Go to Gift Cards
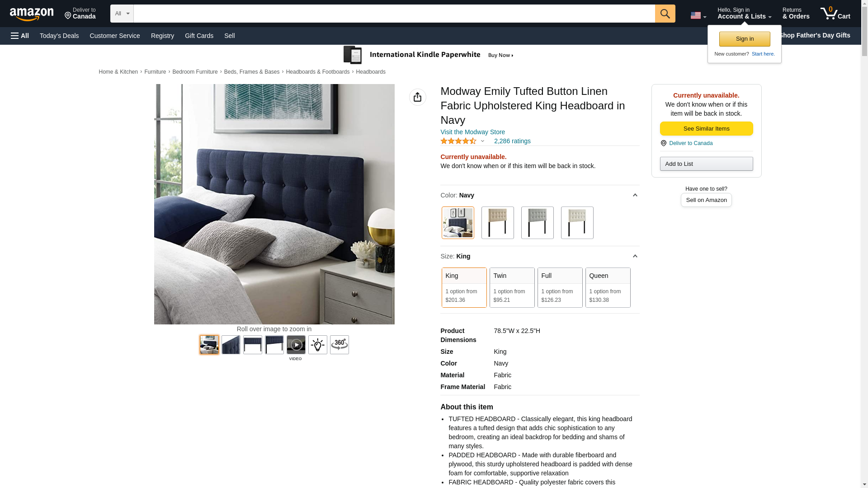The image size is (868, 488). click(199, 36)
